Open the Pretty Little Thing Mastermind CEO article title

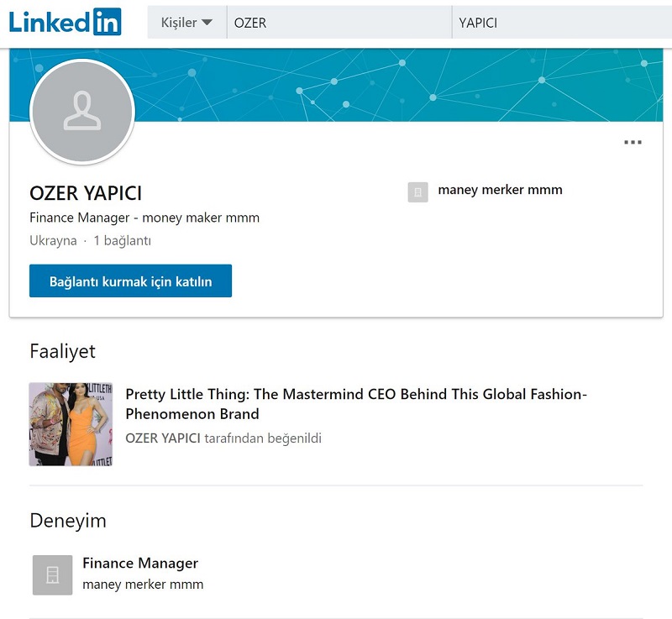[356, 404]
